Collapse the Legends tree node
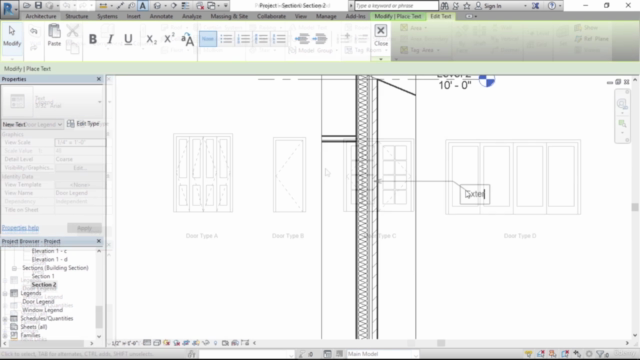Viewport: 640px width, 360px height. coord(5,293)
